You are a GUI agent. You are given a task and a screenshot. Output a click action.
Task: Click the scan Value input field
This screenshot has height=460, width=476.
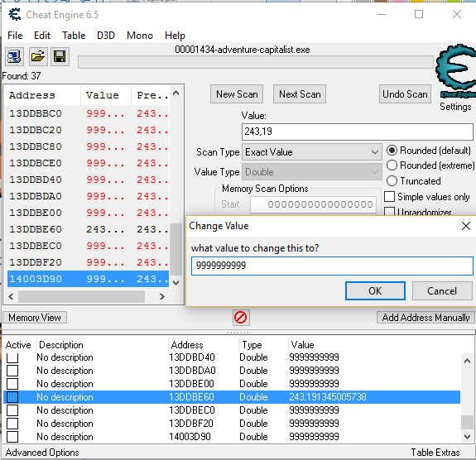pyautogui.click(x=358, y=132)
